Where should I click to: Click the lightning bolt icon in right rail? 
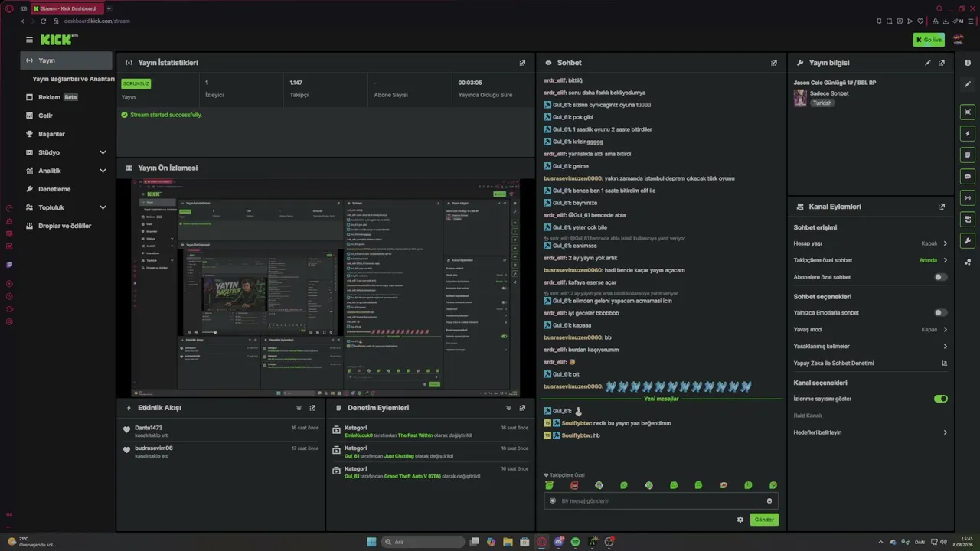click(968, 133)
